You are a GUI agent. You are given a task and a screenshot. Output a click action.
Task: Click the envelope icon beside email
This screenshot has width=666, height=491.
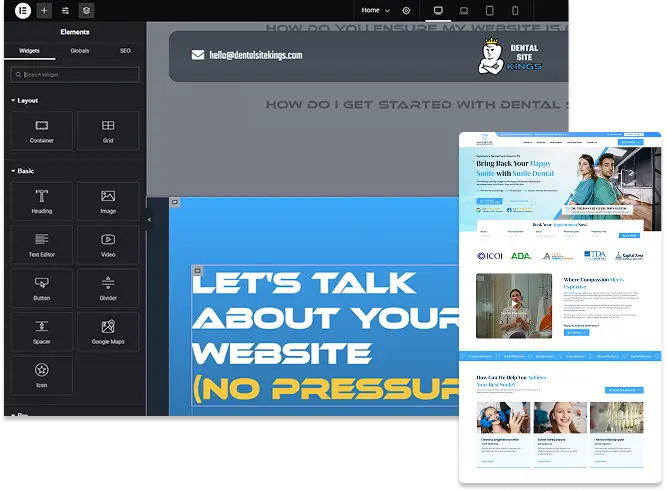[198, 55]
